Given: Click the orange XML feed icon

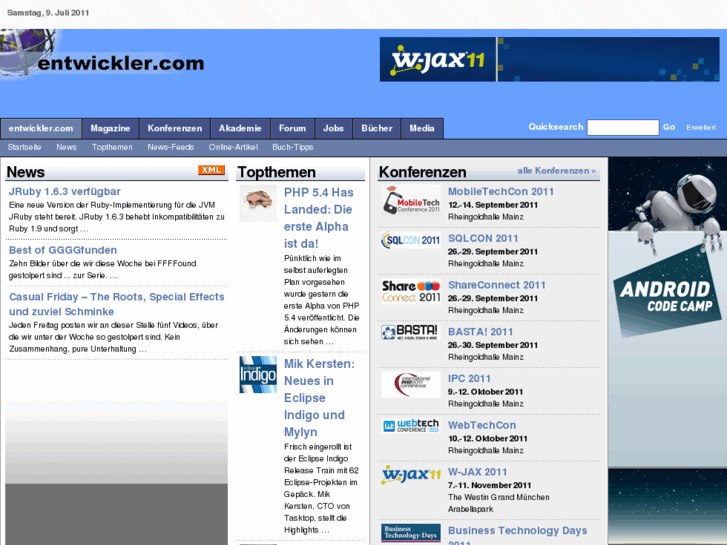Looking at the screenshot, I should [211, 170].
